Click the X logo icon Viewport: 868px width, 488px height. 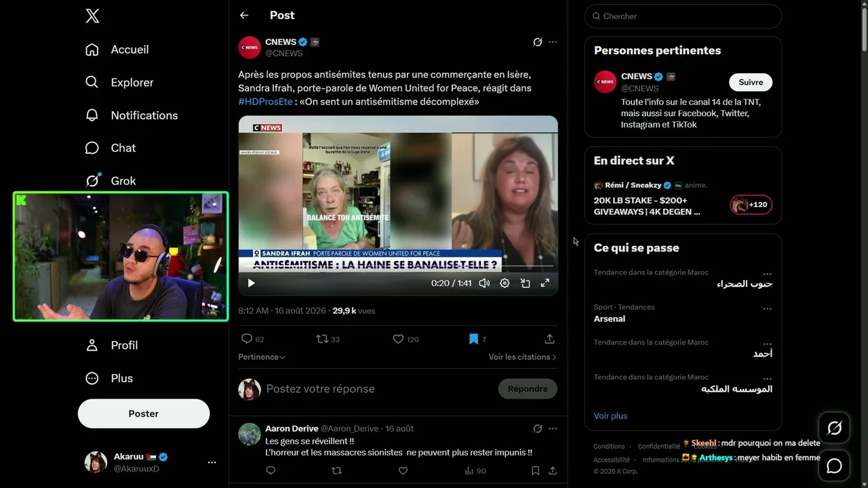coord(92,16)
